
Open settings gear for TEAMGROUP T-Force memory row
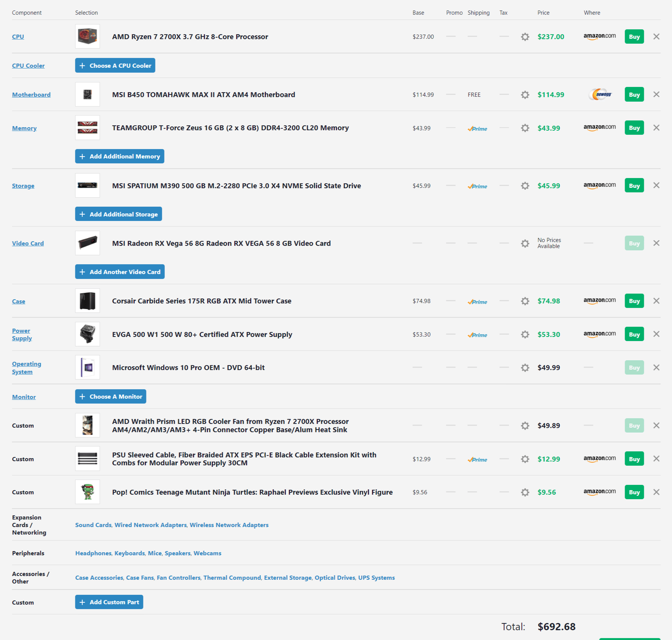pyautogui.click(x=525, y=128)
